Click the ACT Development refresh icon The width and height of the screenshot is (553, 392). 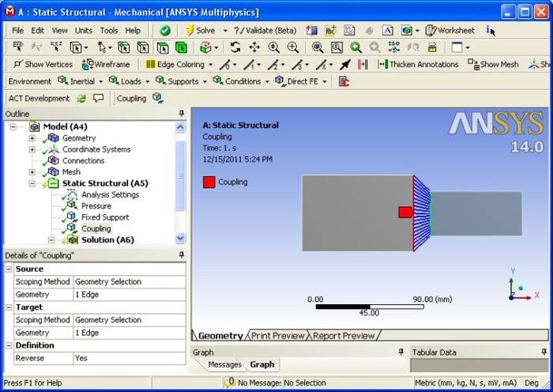point(81,99)
